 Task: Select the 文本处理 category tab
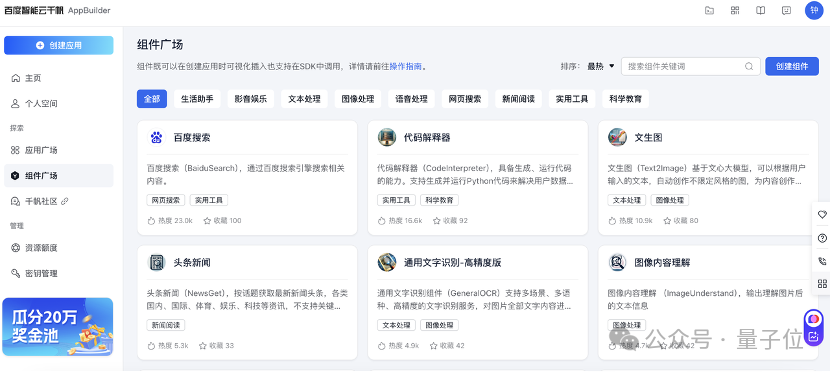304,99
